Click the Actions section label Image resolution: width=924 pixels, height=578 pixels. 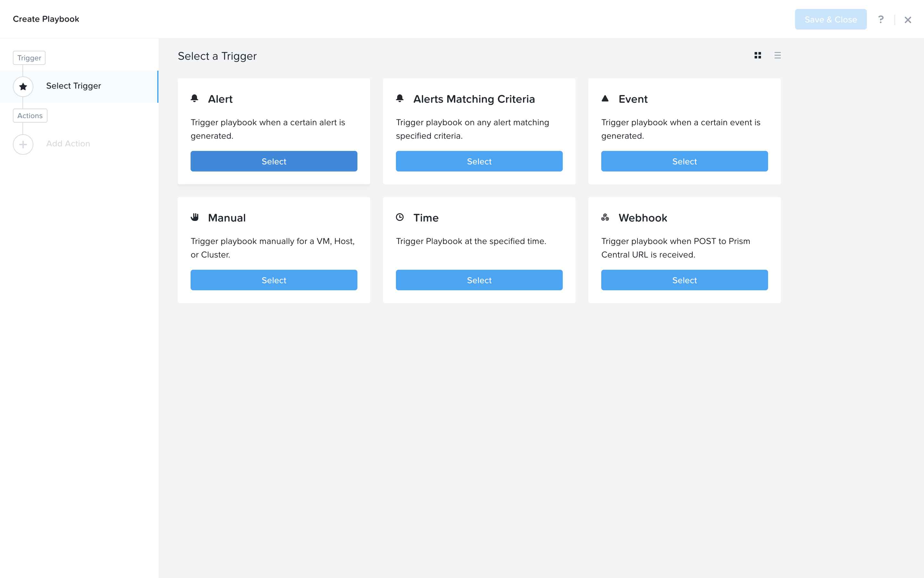tap(30, 116)
